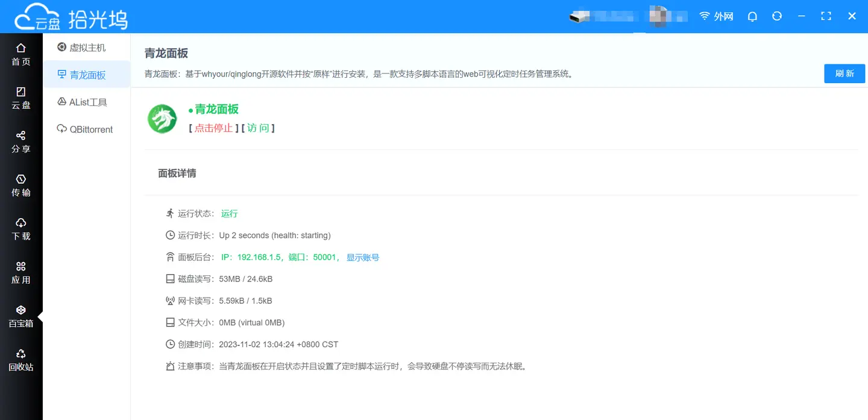This screenshot has height=420, width=868.
Task: Click the 面板详情 section heading
Action: (x=177, y=174)
